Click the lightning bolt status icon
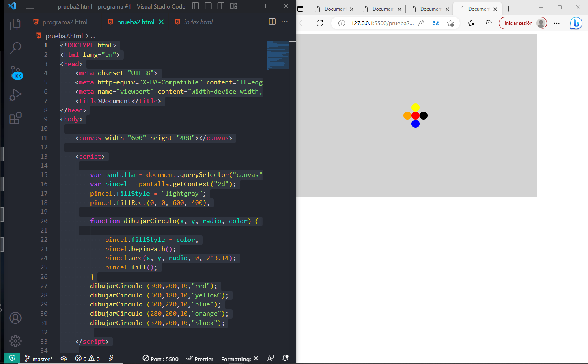 point(111,359)
